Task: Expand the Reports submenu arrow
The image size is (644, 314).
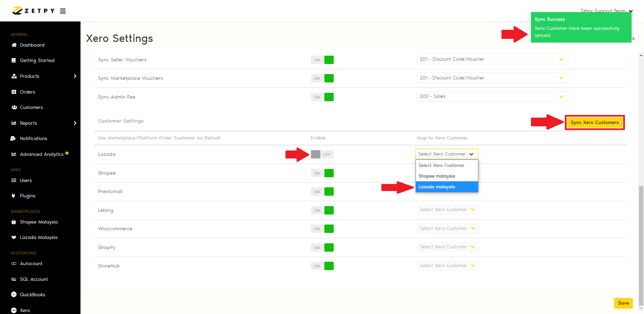Action: [75, 123]
